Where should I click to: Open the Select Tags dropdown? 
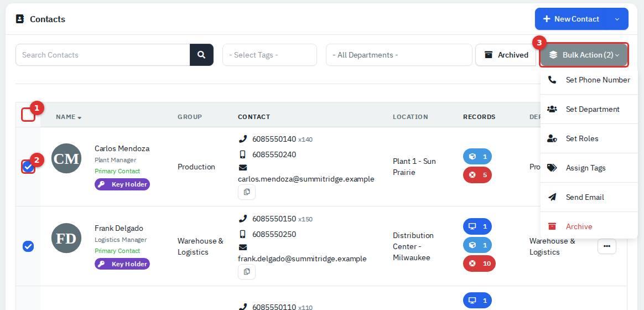pos(270,55)
